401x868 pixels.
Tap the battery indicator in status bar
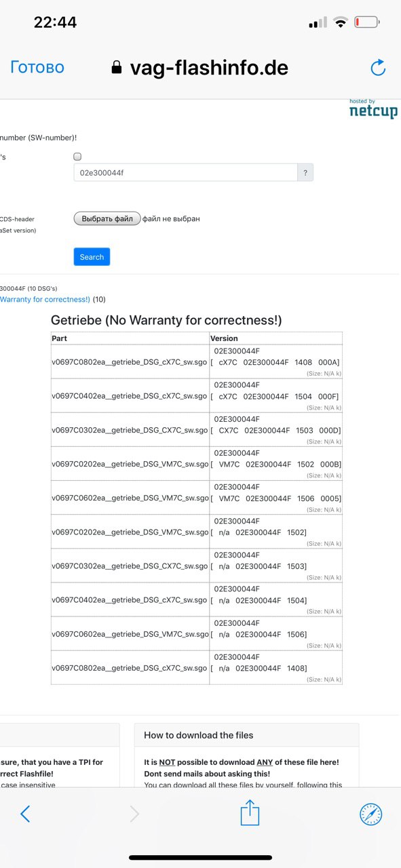(367, 22)
